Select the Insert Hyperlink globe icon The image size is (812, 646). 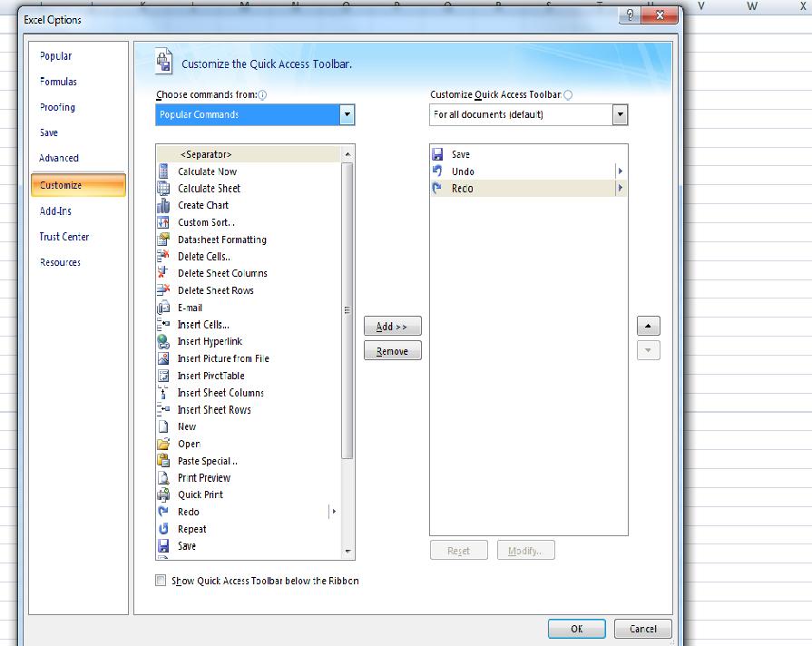[163, 341]
